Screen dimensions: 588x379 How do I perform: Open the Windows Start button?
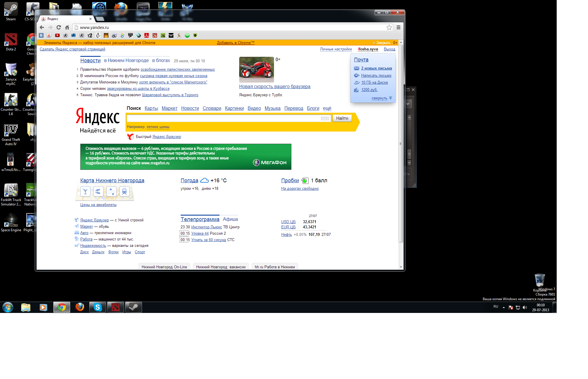[x=8, y=307]
